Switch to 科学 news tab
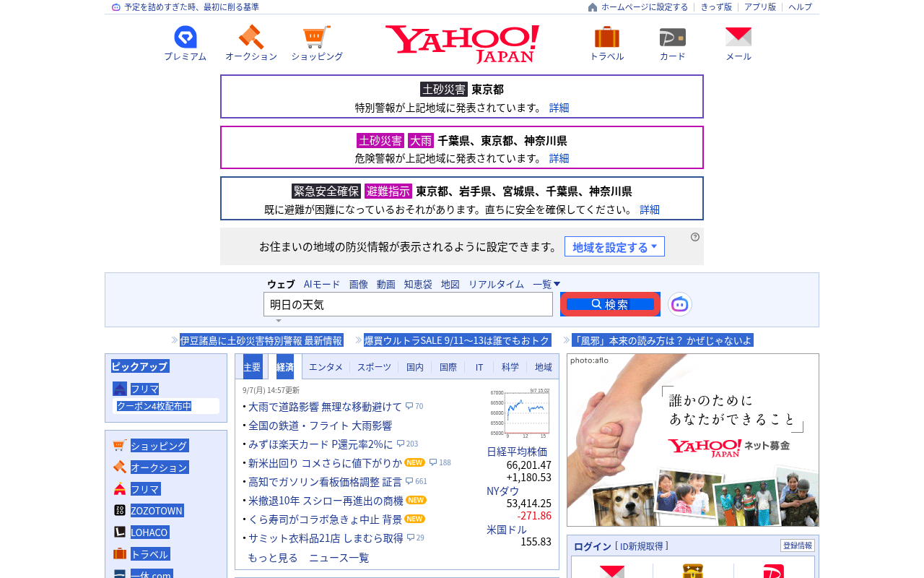This screenshot has height=578, width=924. click(510, 367)
